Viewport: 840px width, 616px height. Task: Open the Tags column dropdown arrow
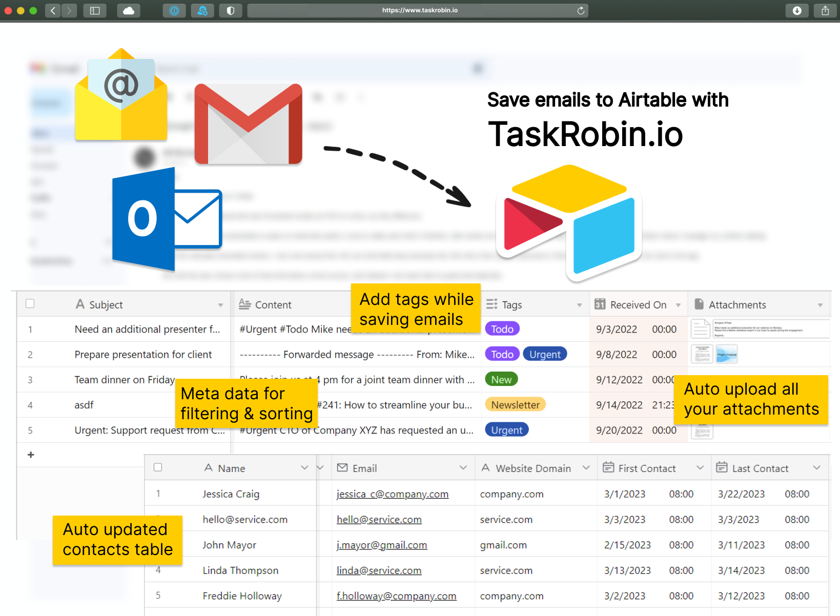pyautogui.click(x=579, y=305)
